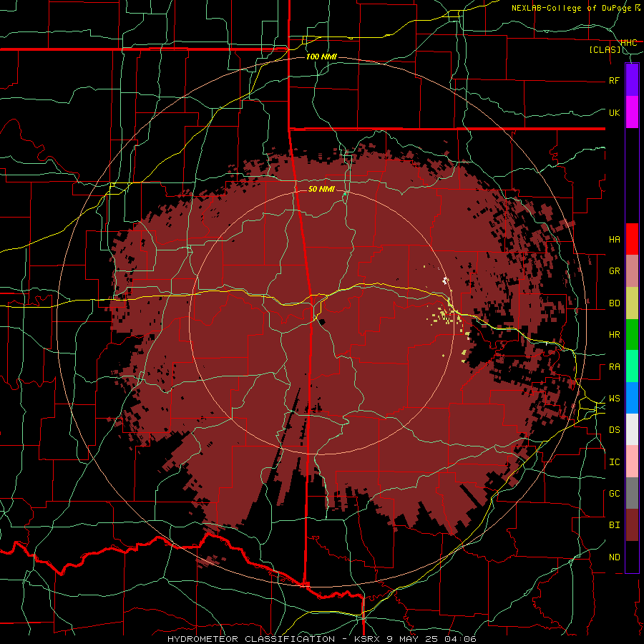Click the 100 NMI range ring label

[x=321, y=57]
